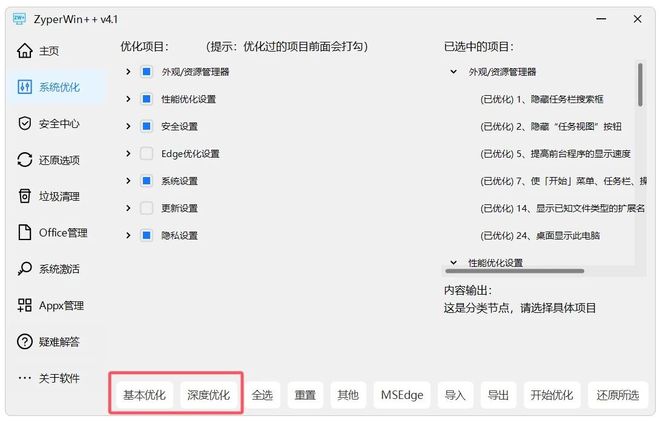Close the ZyperWin++ window

click(637, 19)
